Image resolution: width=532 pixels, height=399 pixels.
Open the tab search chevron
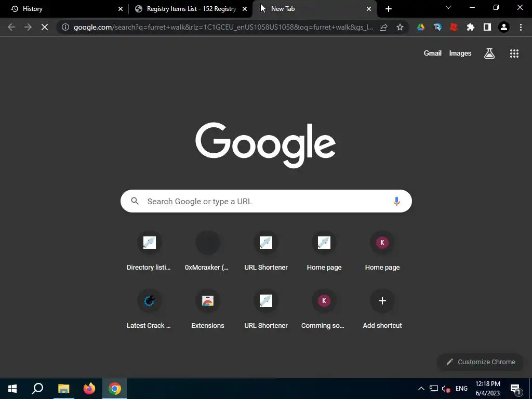448,7
